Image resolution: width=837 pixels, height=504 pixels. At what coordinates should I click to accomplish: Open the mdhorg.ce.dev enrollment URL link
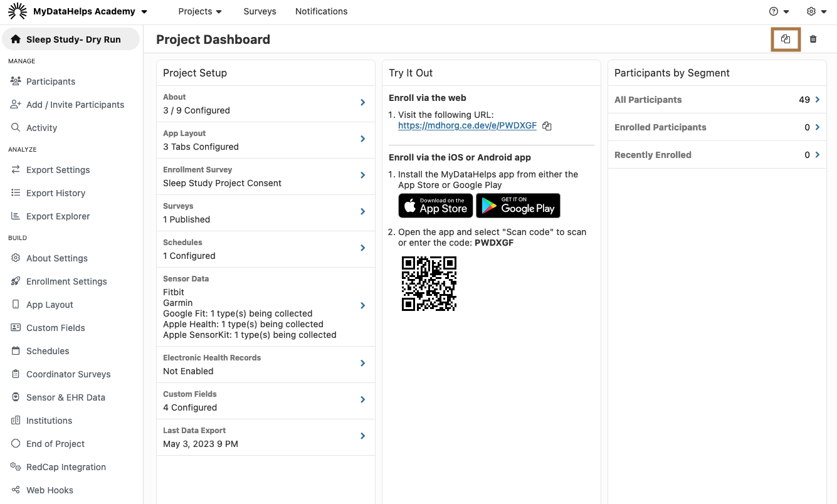click(x=467, y=125)
